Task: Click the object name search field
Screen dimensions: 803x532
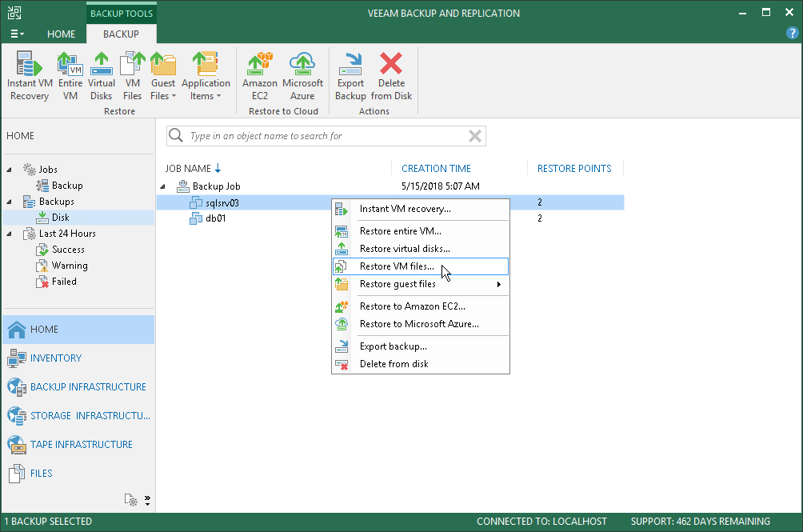Action: coord(327,136)
